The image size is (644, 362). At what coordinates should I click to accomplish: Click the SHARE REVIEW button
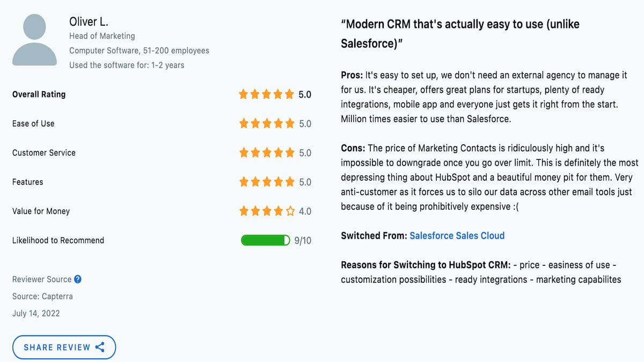point(64,347)
